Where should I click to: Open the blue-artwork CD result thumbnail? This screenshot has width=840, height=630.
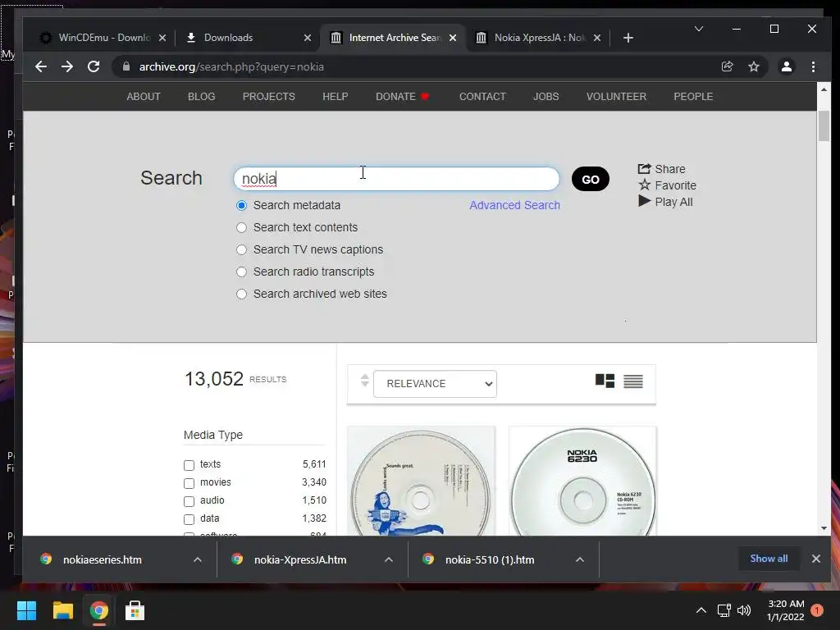tap(421, 481)
